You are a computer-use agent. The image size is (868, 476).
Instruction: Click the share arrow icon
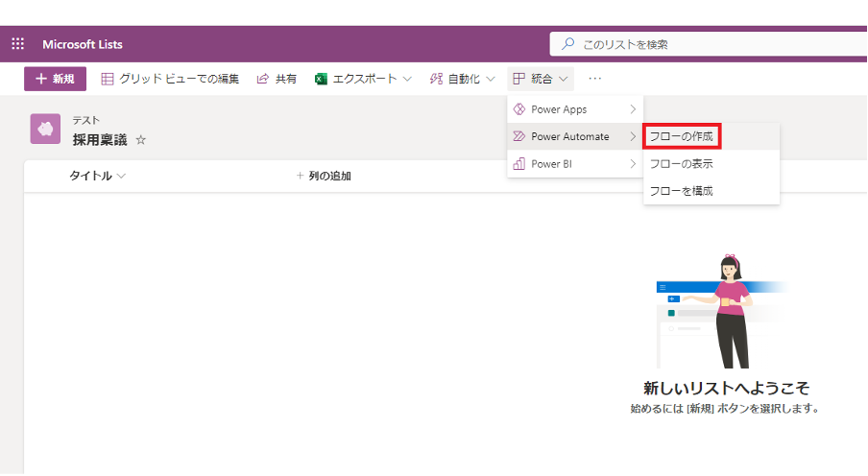(262, 79)
